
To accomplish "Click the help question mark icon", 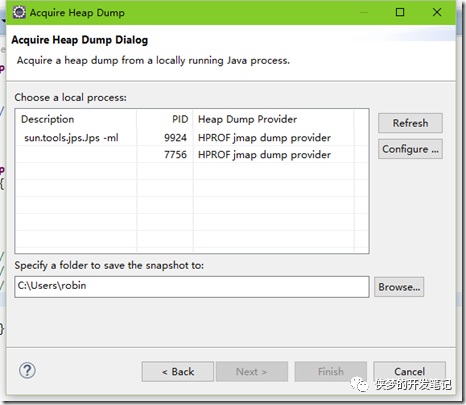I will click(x=27, y=371).
